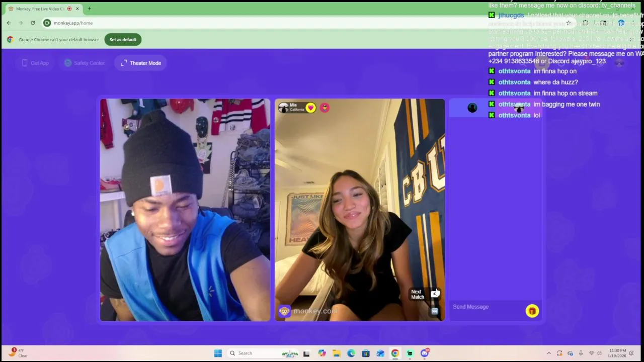Click the Chrome logo in the default browser bar
This screenshot has width=644, height=362.
click(10, 40)
